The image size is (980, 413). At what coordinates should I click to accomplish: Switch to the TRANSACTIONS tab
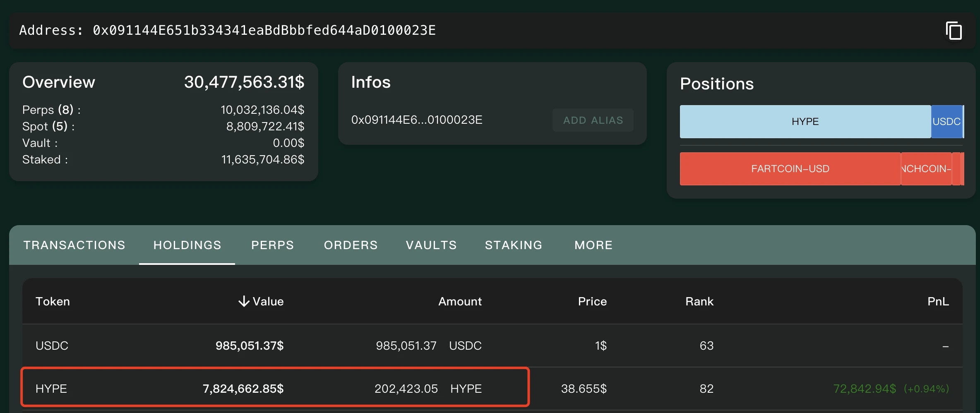click(x=74, y=245)
